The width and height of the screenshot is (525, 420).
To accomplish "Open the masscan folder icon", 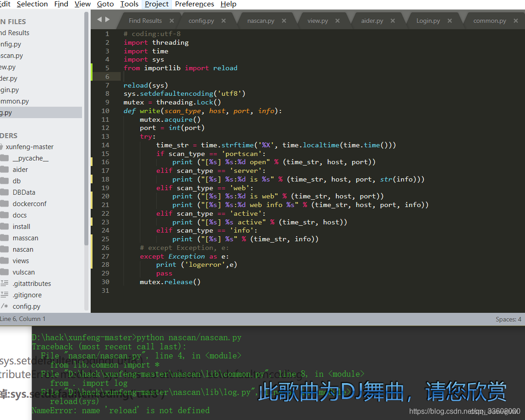I will [x=5, y=238].
